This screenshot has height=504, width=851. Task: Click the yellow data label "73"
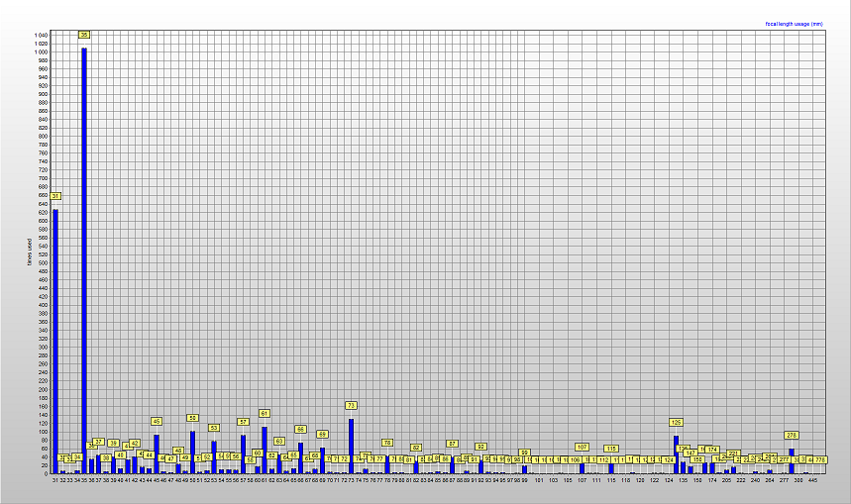click(351, 405)
